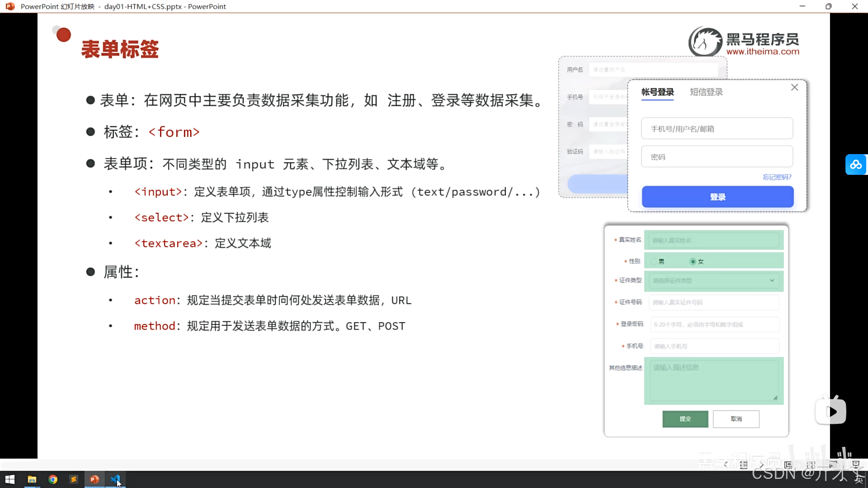Open the Windows Start menu
The height and width of the screenshot is (488, 868).
click(10, 479)
